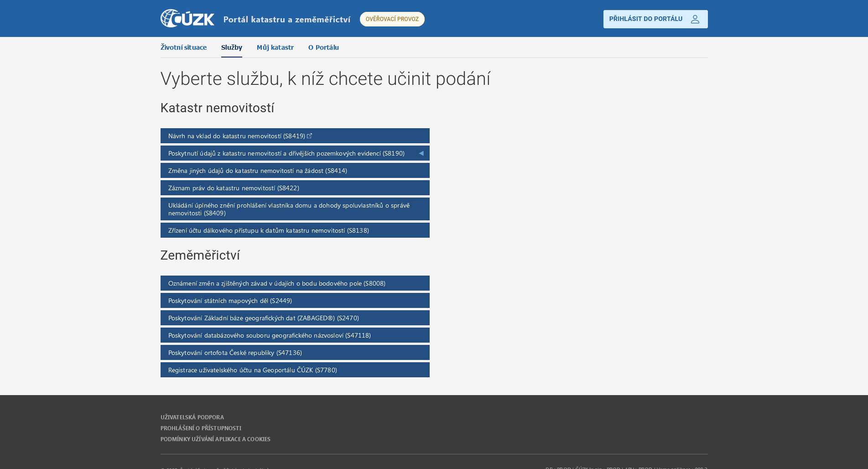Click the ČÚZK globe logo

[187, 18]
